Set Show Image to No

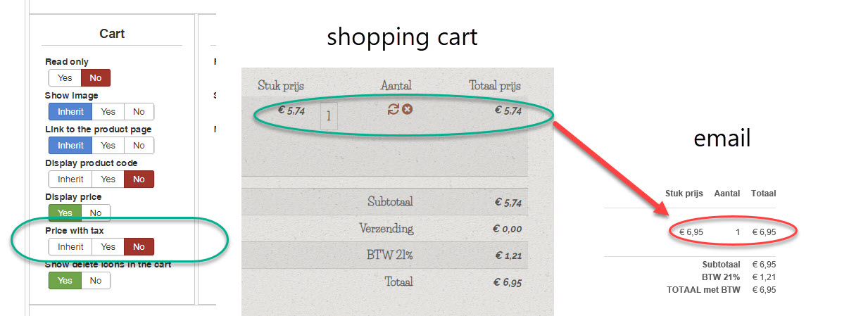pos(139,112)
